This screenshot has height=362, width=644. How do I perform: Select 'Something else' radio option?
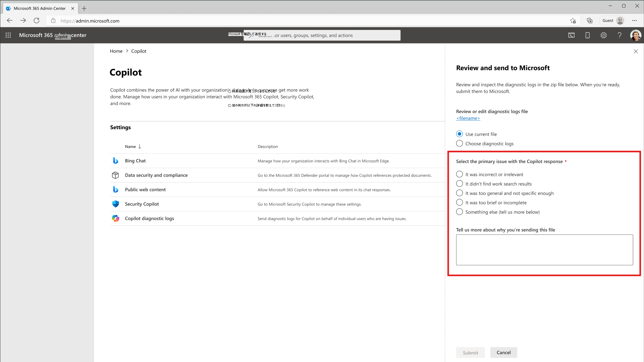tap(459, 212)
